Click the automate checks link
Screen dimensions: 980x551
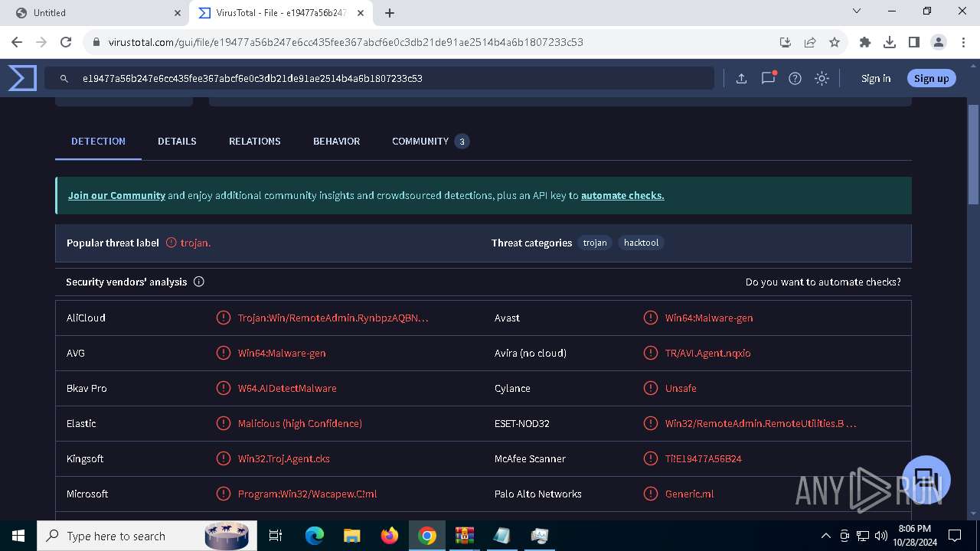pos(622,195)
